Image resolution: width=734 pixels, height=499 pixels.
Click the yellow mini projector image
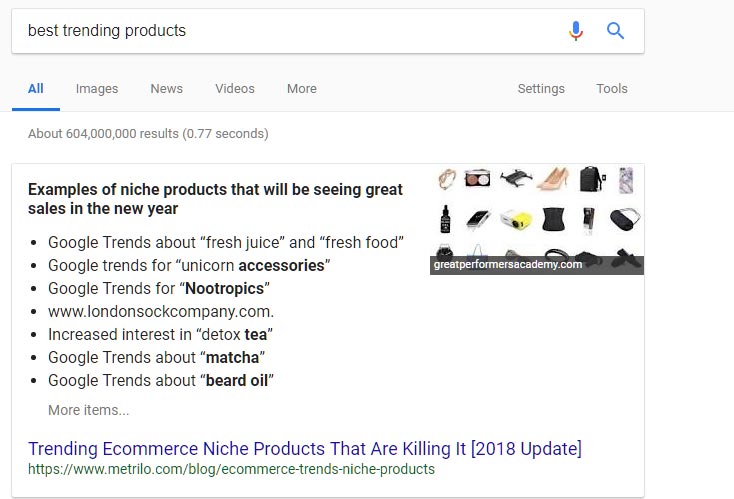514,217
